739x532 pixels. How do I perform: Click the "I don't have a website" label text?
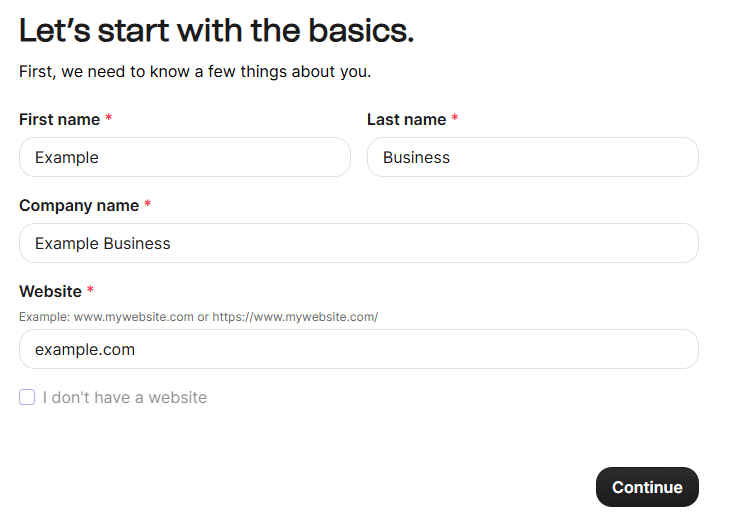pyautogui.click(x=125, y=397)
